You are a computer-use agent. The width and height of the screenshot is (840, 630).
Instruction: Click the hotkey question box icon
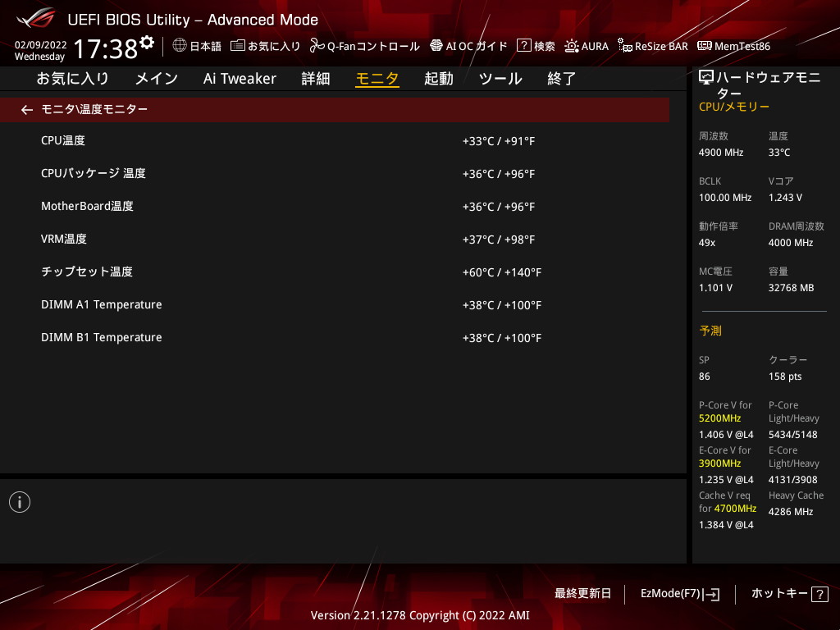tap(819, 594)
